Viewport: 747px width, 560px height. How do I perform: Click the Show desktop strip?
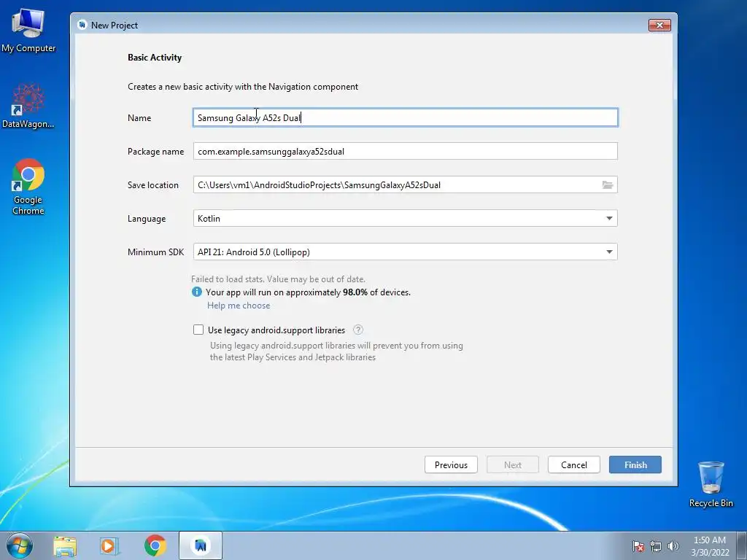[x=742, y=545]
